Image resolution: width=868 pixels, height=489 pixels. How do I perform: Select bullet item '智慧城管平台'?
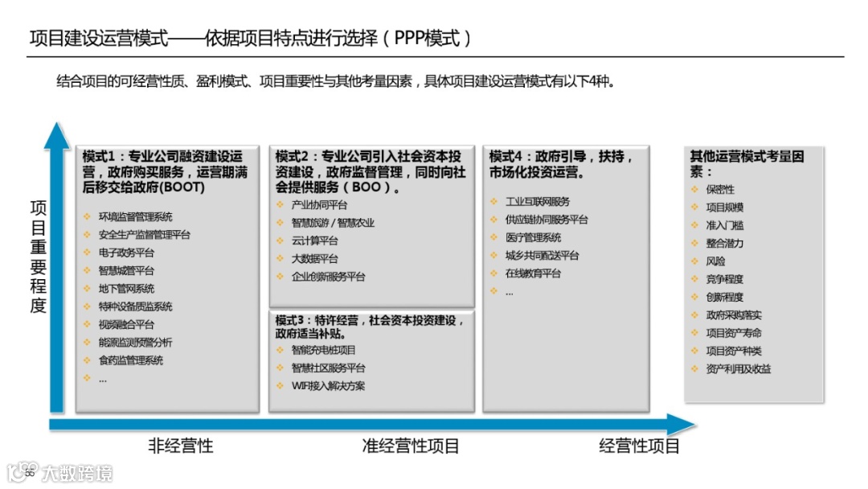point(126,271)
